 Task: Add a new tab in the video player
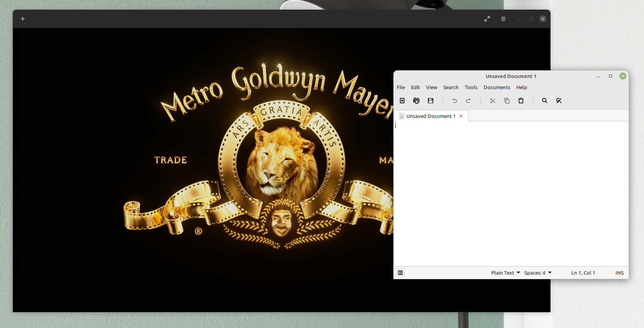23,19
